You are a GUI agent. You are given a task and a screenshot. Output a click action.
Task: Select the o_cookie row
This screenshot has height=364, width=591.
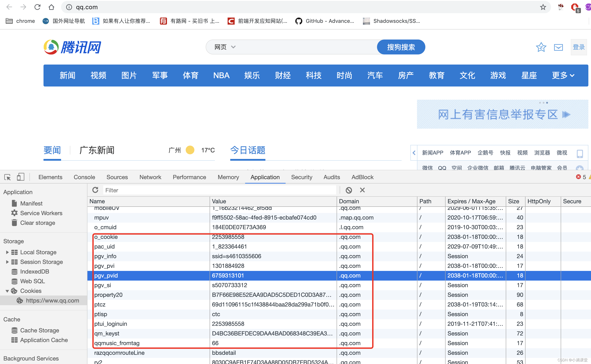(339, 237)
